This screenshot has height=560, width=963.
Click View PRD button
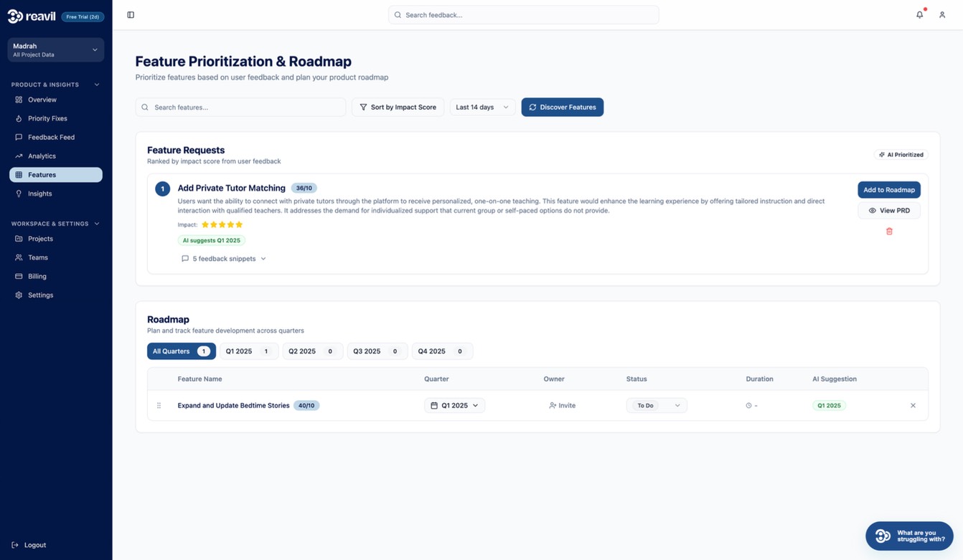[x=889, y=211]
